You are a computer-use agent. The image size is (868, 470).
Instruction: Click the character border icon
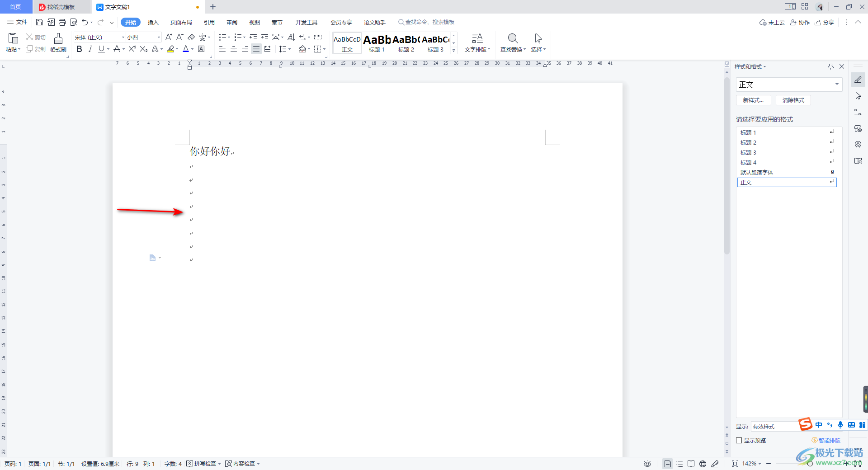pos(201,49)
